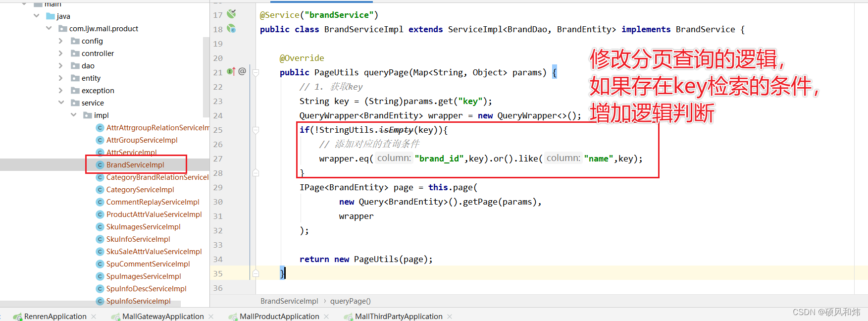Click the @ annotation gutter icon on line 21

coord(242,71)
